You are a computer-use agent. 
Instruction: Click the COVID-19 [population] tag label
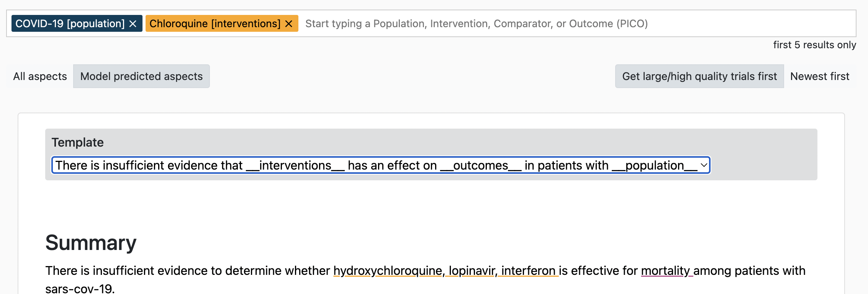(x=70, y=24)
